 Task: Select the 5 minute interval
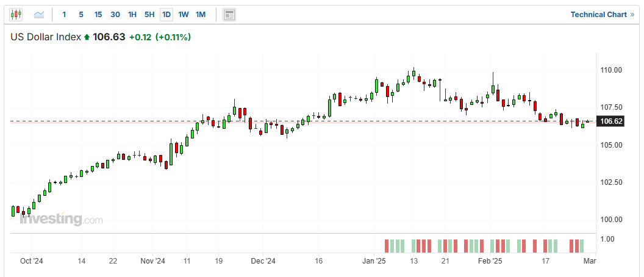pyautogui.click(x=81, y=15)
